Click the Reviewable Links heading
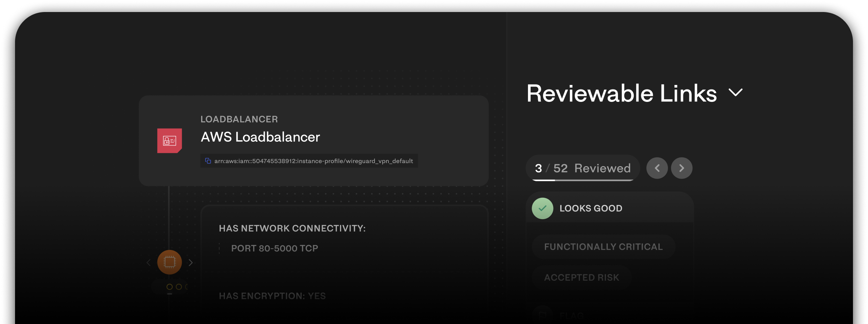The image size is (868, 324). pyautogui.click(x=622, y=93)
